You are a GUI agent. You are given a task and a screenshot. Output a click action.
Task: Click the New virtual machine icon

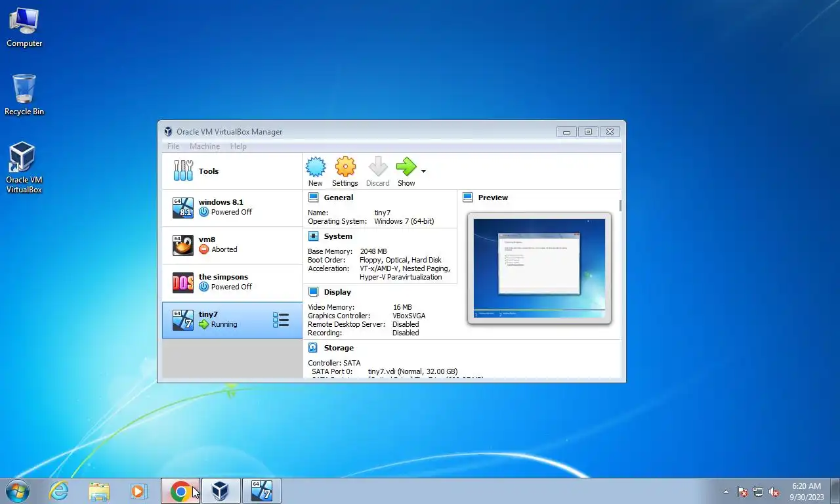click(316, 167)
